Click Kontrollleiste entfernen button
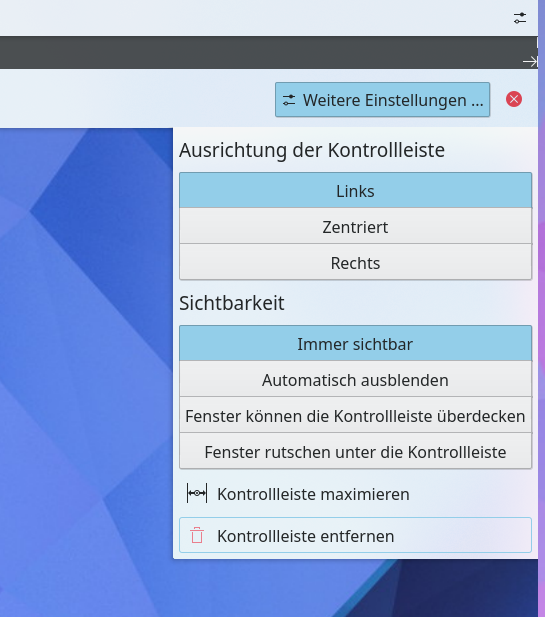Screen dimensions: 545x617 [355, 535]
